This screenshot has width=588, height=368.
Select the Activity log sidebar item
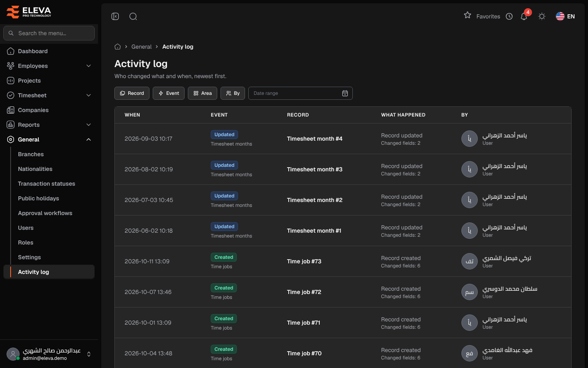pos(49,272)
